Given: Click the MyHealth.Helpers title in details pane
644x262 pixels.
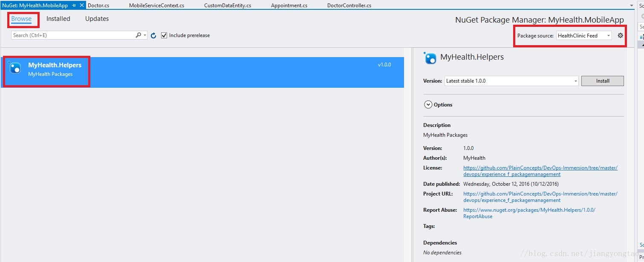Looking at the screenshot, I should click(472, 57).
